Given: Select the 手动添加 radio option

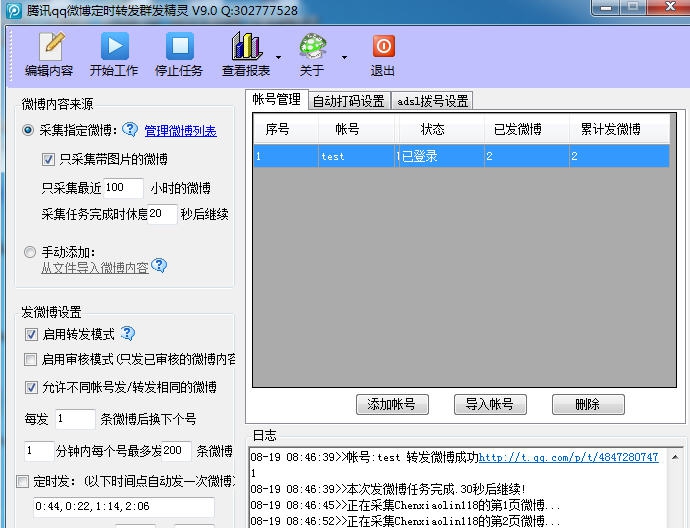Looking at the screenshot, I should click(29, 252).
